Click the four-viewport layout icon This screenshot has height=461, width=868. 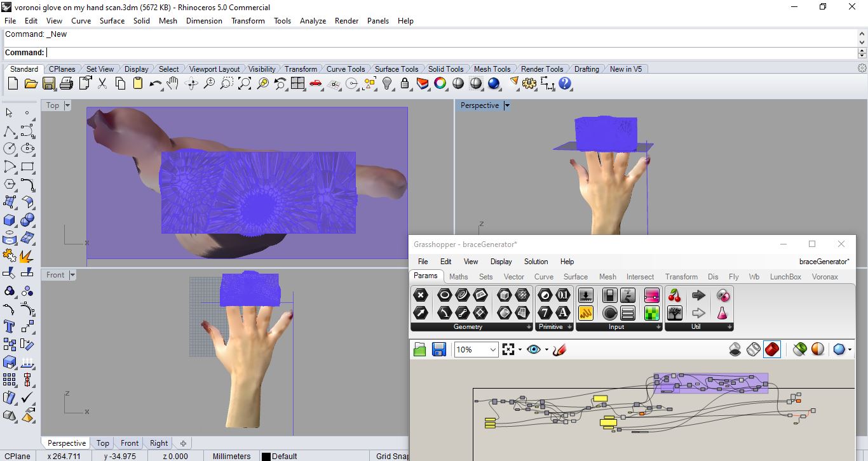297,83
